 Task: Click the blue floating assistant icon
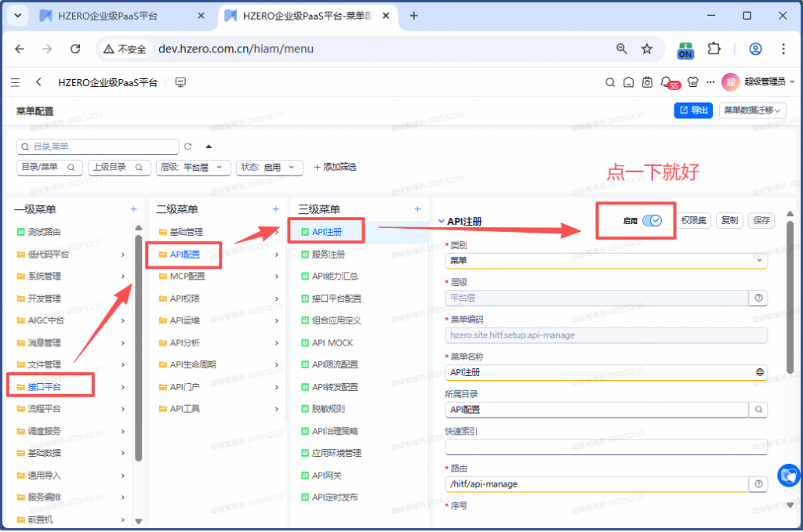pos(788,475)
